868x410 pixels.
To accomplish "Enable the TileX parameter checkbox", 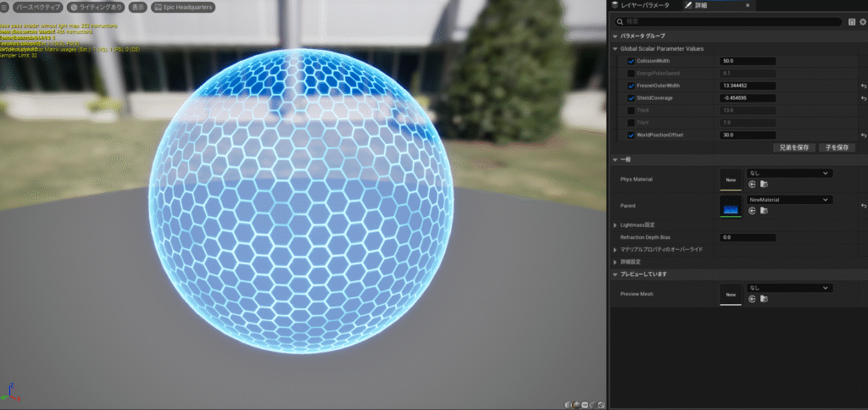I will [631, 111].
